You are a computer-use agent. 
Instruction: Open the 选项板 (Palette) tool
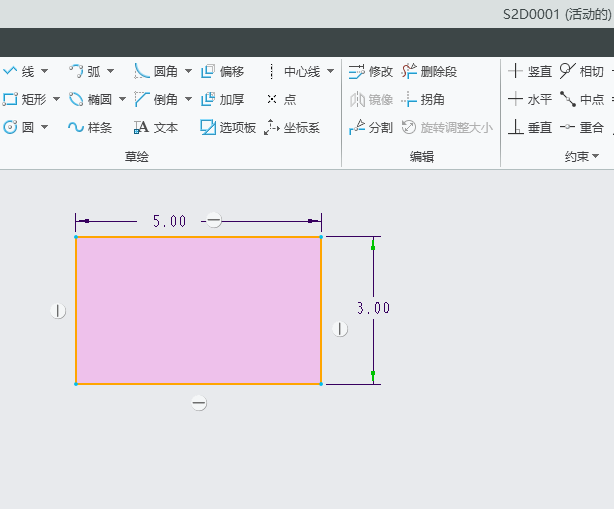228,127
